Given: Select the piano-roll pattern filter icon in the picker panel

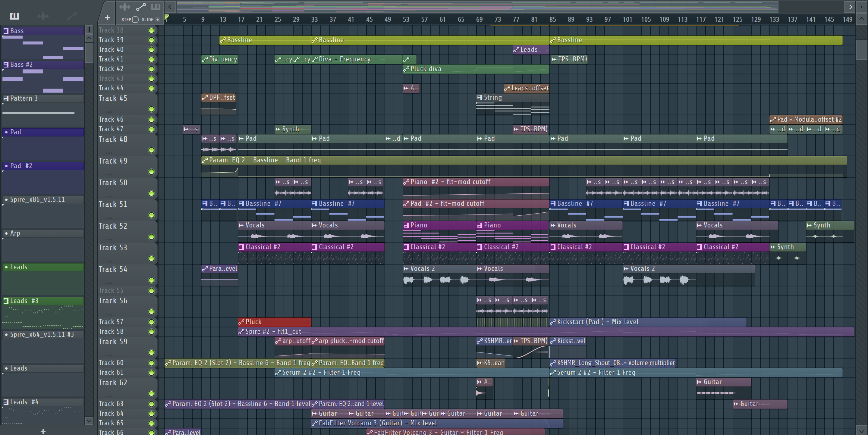Looking at the screenshot, I should (14, 16).
